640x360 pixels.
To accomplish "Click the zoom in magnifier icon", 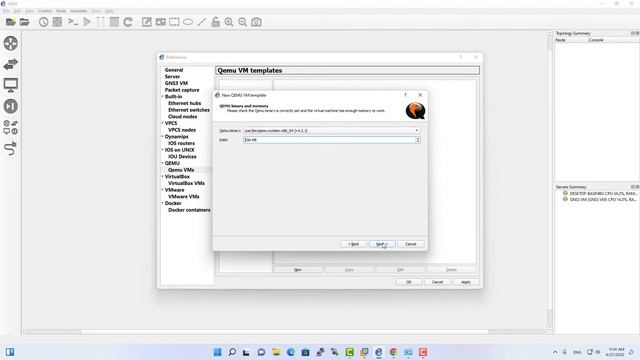I will tap(229, 22).
